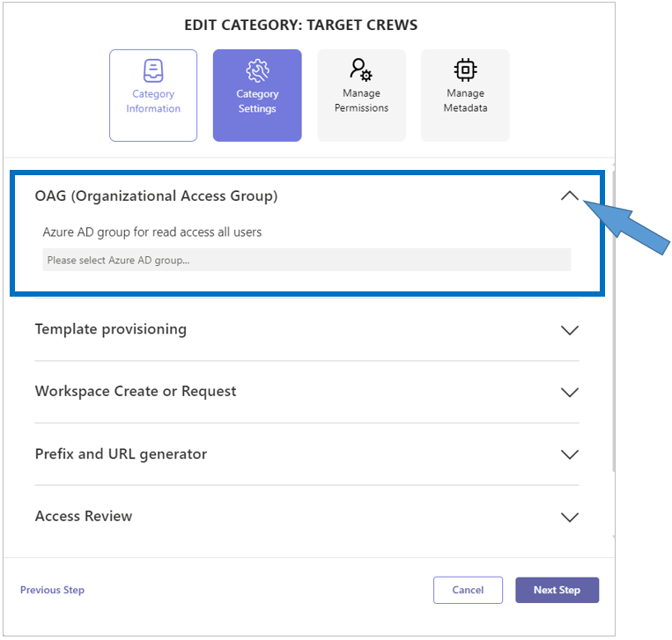Click the Template provisioning heading text
Viewport: 672px width, 640px height.
[111, 329]
